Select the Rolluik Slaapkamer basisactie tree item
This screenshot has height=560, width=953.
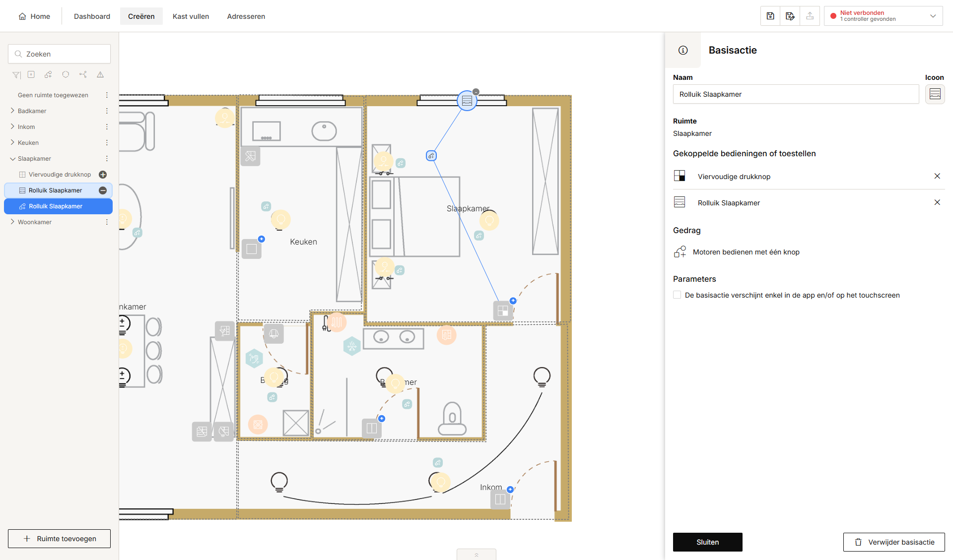pyautogui.click(x=58, y=206)
